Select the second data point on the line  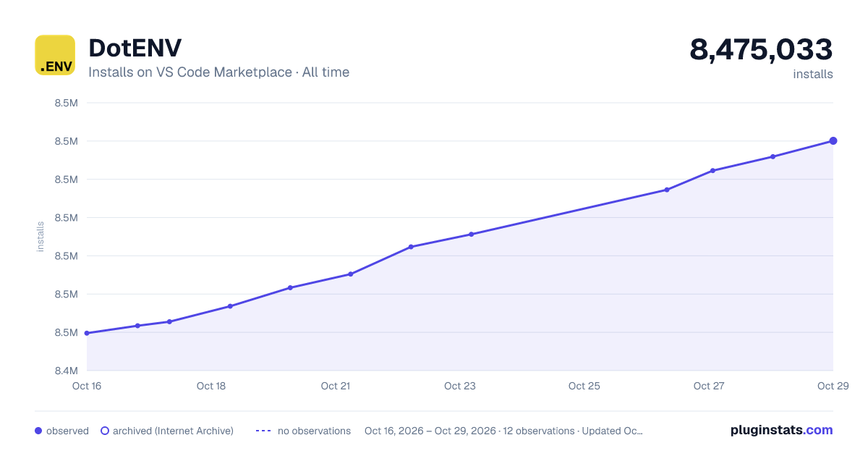point(137,326)
